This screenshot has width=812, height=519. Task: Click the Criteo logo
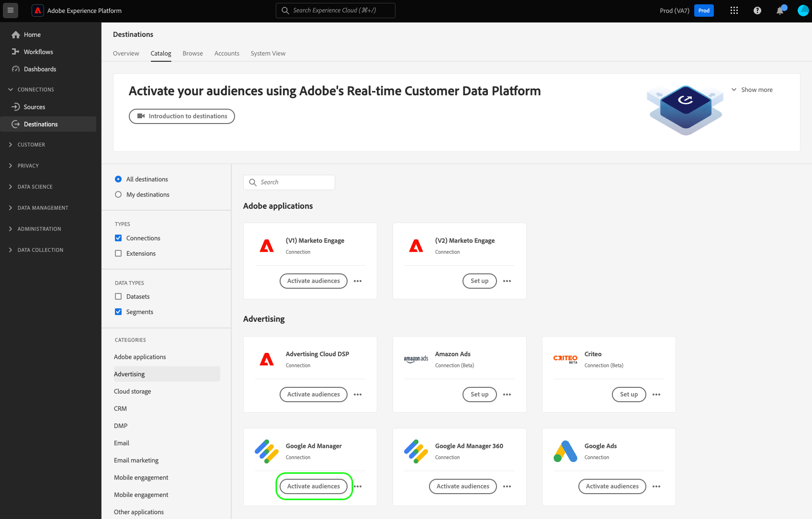pos(565,359)
